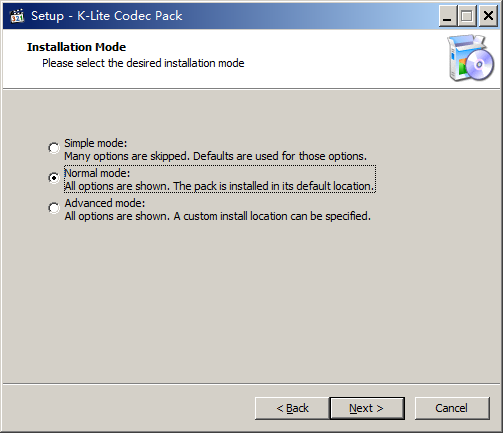
Task: Click the software box with disc icon
Action: point(471,58)
